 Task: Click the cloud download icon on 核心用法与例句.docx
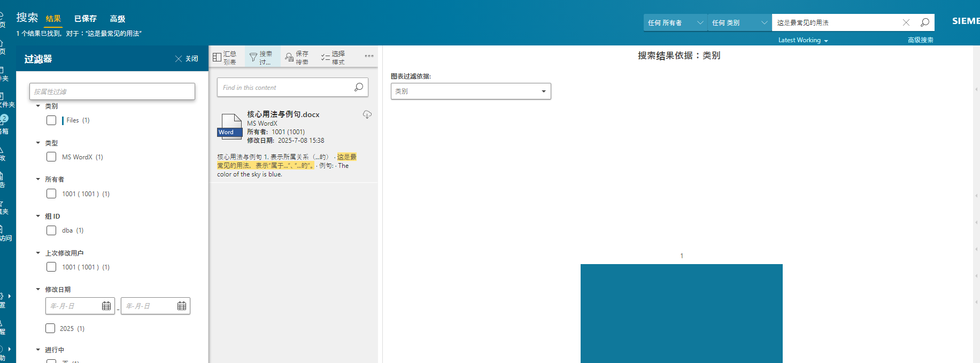click(x=367, y=114)
